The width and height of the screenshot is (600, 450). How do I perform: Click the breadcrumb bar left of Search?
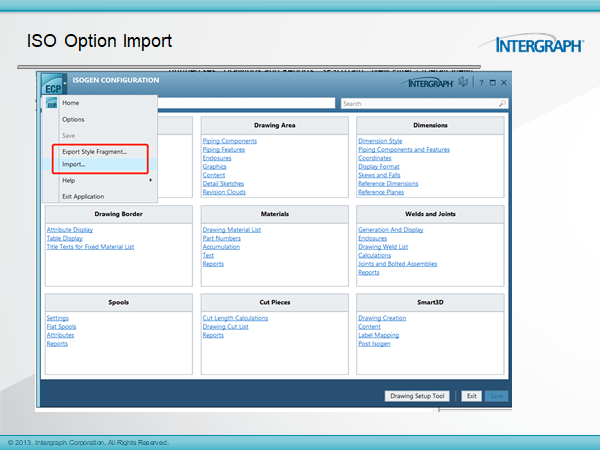pos(246,103)
